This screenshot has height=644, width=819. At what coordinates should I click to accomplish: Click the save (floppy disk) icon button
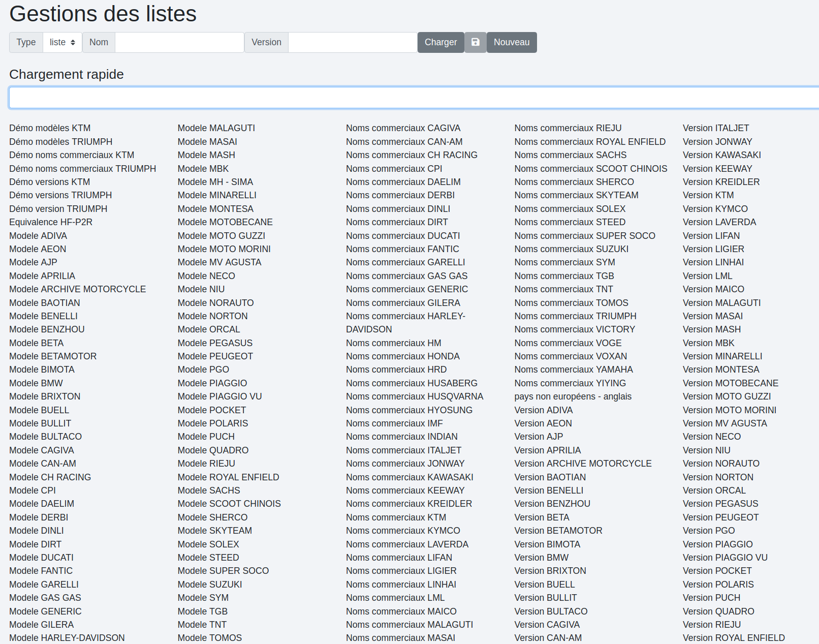click(475, 42)
